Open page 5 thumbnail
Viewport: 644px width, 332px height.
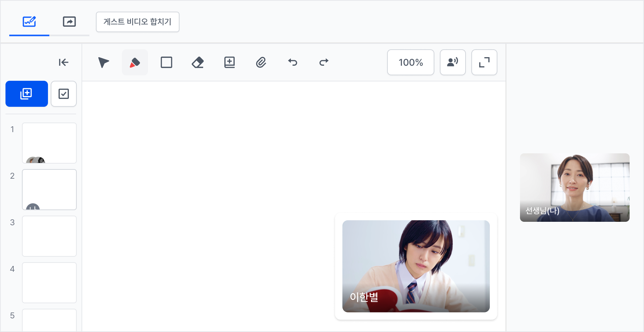(49, 320)
